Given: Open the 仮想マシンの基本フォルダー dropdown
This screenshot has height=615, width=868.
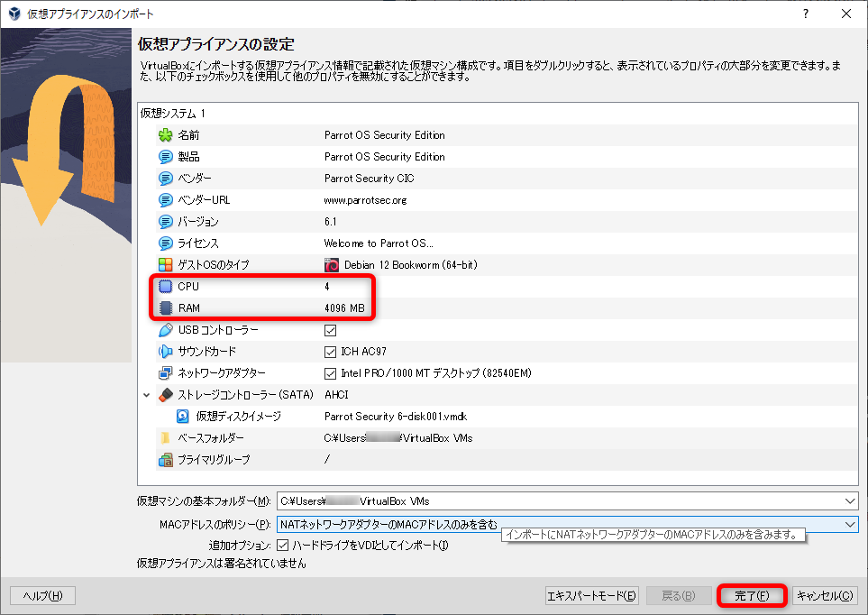Looking at the screenshot, I should (x=850, y=500).
